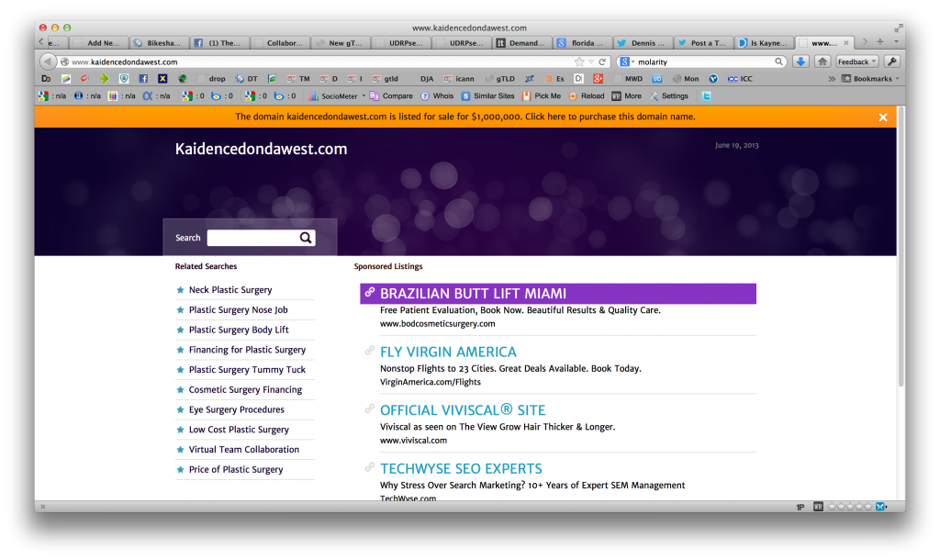Open Financing for Plastic Surgery link
The image size is (940, 560).
tap(247, 350)
